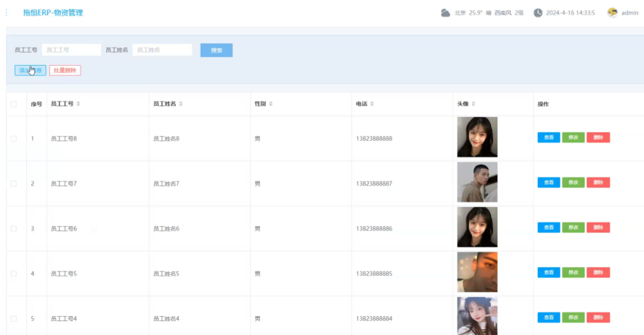Open the avatar photo of 员工姓名5
644x335 pixels.
pyautogui.click(x=477, y=272)
